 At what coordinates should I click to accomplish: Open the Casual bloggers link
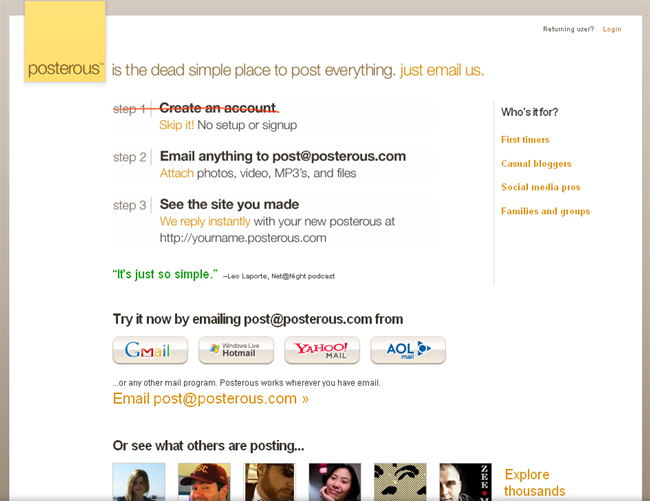coord(536,164)
